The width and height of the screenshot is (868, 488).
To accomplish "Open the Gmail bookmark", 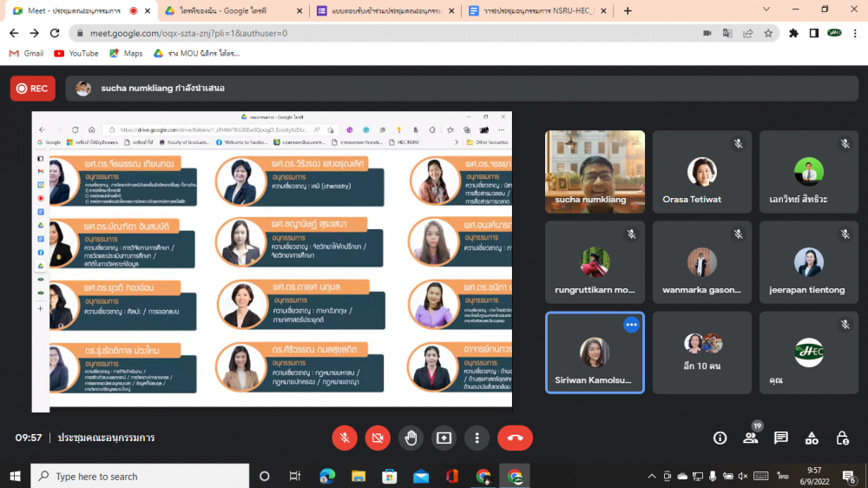I will pos(26,53).
